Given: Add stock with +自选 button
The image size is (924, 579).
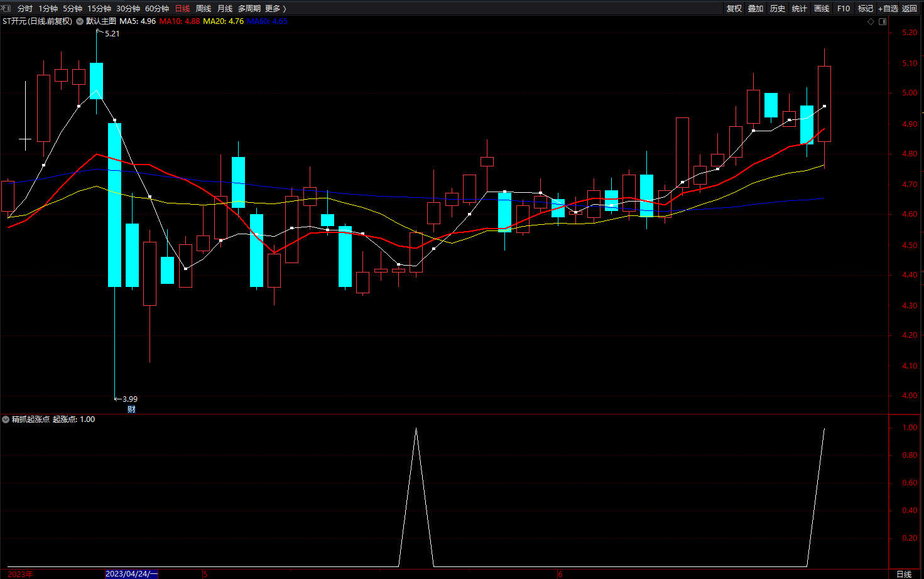Looking at the screenshot, I should click(888, 9).
